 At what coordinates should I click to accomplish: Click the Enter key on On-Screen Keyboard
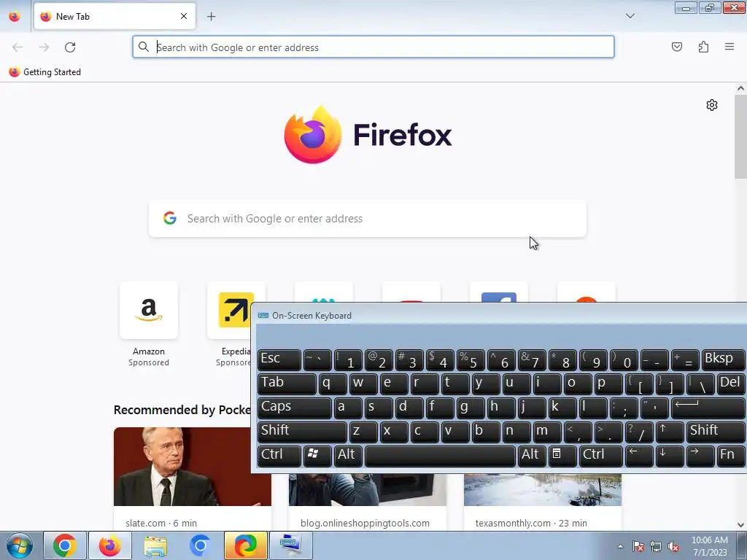pos(708,408)
